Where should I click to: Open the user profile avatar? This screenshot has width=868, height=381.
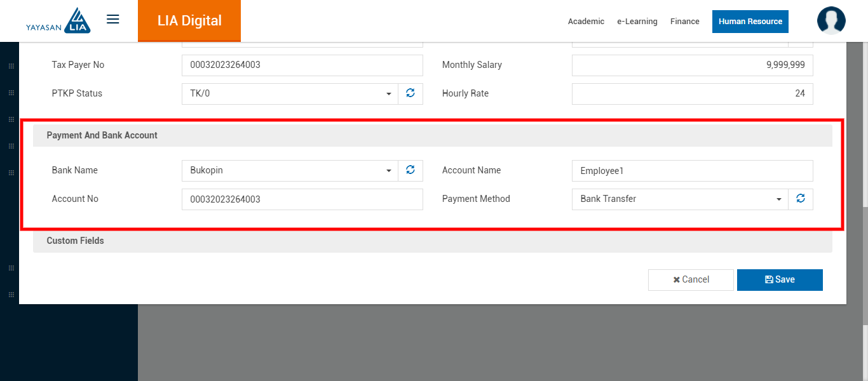point(831,20)
